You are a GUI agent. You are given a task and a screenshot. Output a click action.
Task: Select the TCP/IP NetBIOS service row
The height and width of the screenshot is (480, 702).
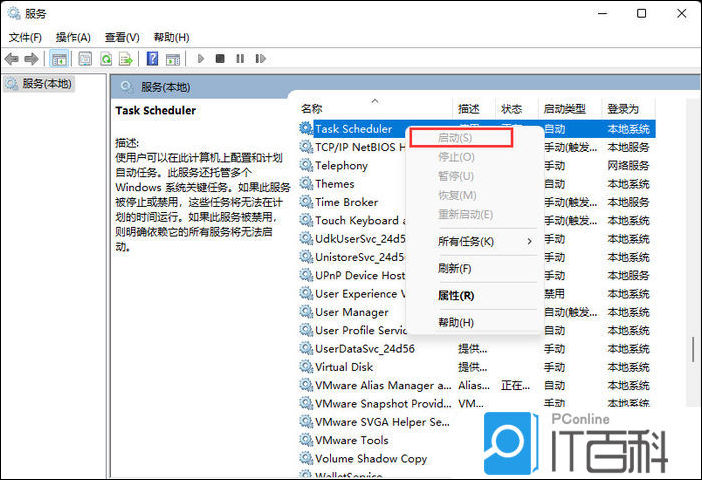point(477,147)
